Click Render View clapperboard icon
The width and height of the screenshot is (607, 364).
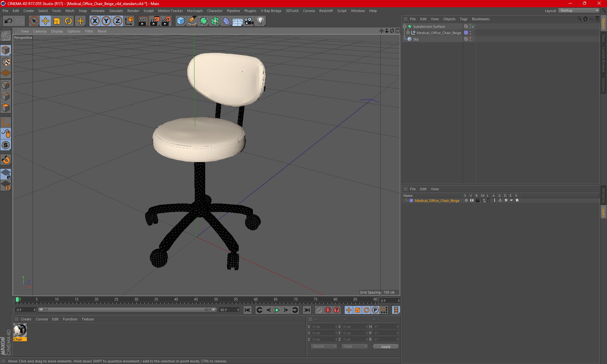(x=143, y=21)
